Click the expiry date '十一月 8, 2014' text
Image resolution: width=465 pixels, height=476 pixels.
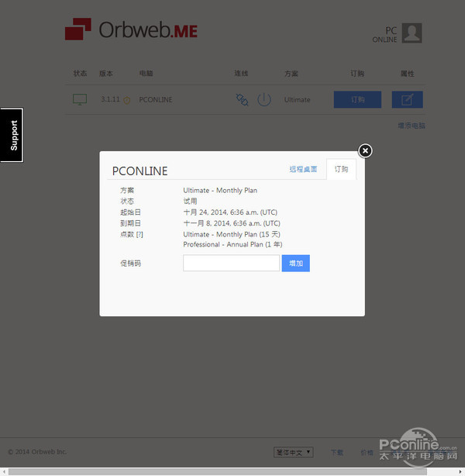232,223
